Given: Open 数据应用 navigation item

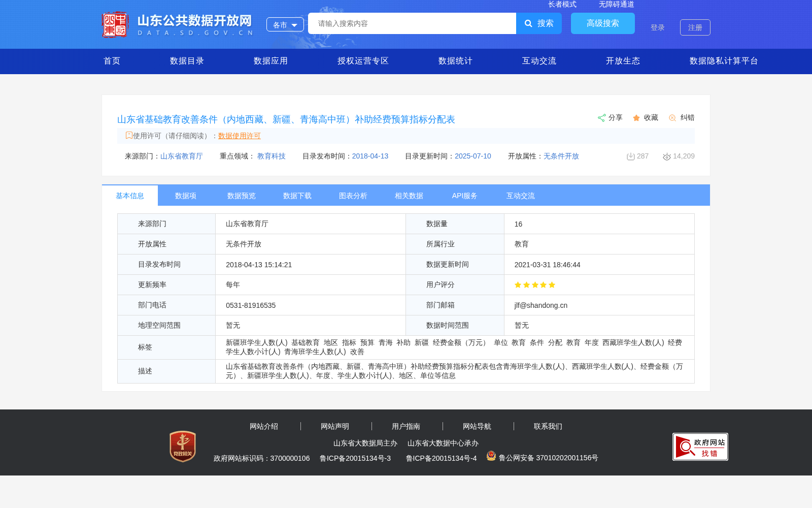Looking at the screenshot, I should (x=271, y=61).
